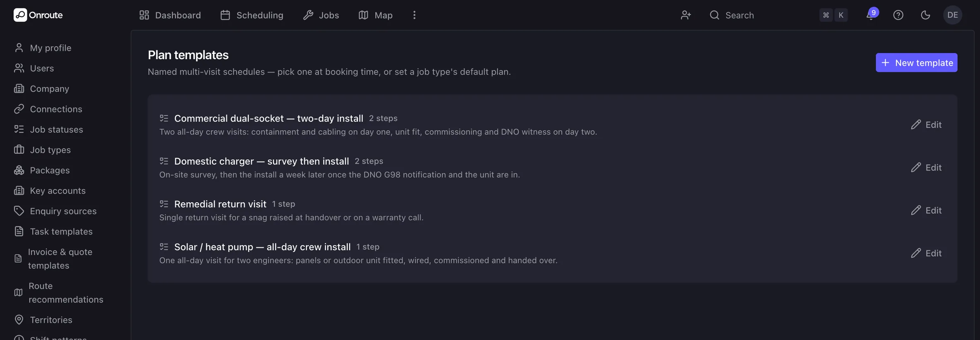
Task: Click the Domestic charger template title
Action: (262, 161)
